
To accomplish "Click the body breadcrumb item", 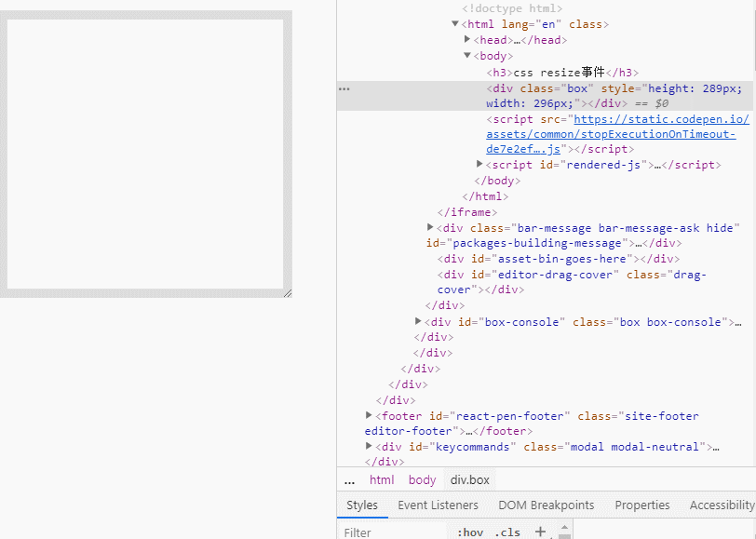I will 422,479.
